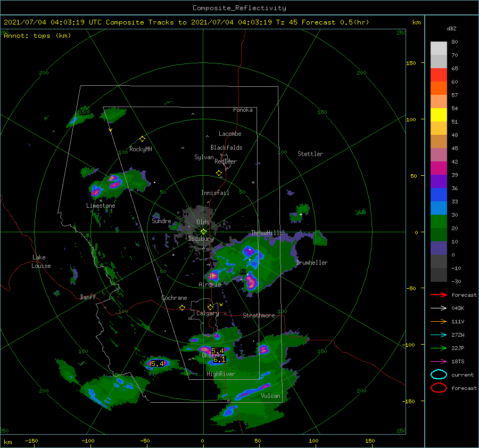Pick the orange 57-60 dBZ swatch

(x=439, y=88)
